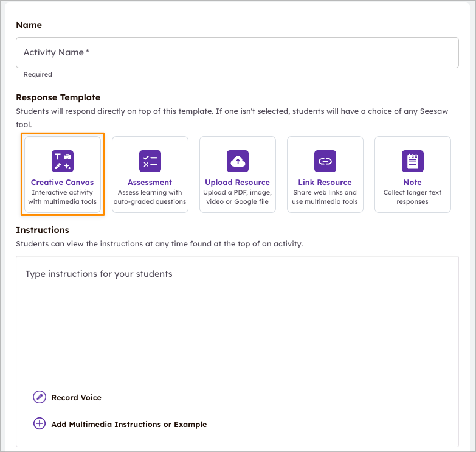This screenshot has height=452, width=476.
Task: Click the Record Voice text label
Action: point(77,398)
